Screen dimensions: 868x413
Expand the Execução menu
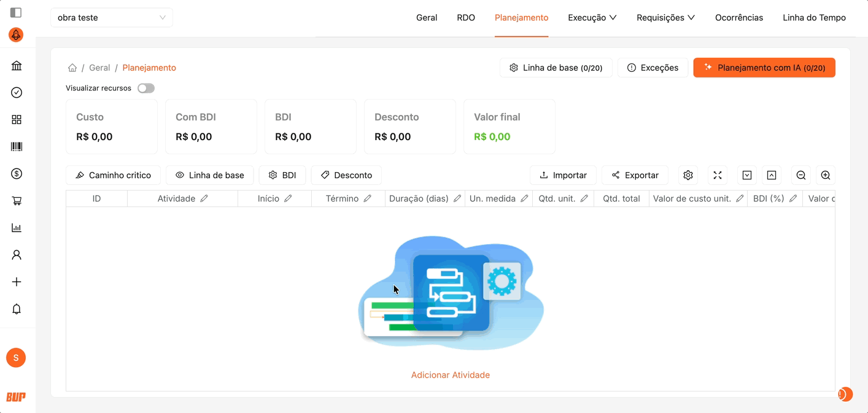click(x=592, y=18)
